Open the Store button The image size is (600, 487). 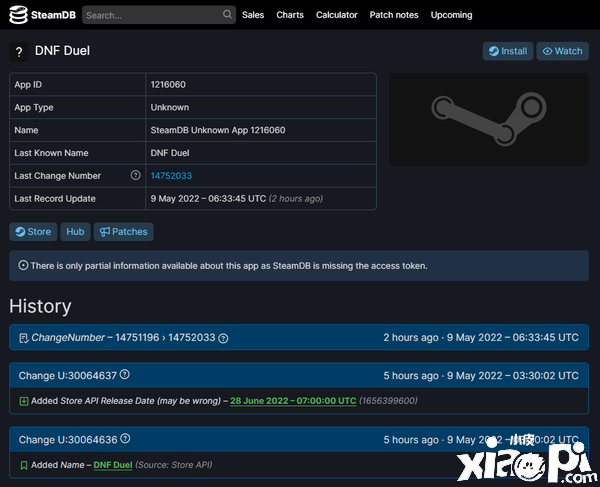click(33, 232)
